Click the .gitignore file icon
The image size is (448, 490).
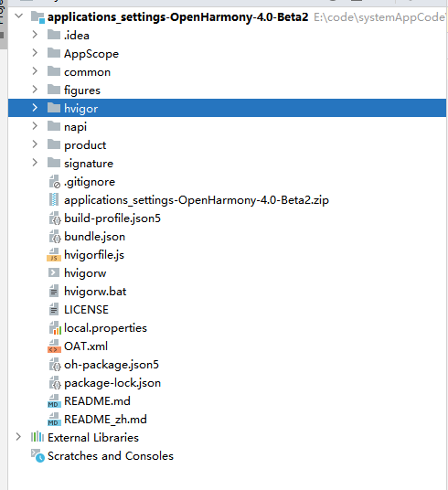(54, 182)
